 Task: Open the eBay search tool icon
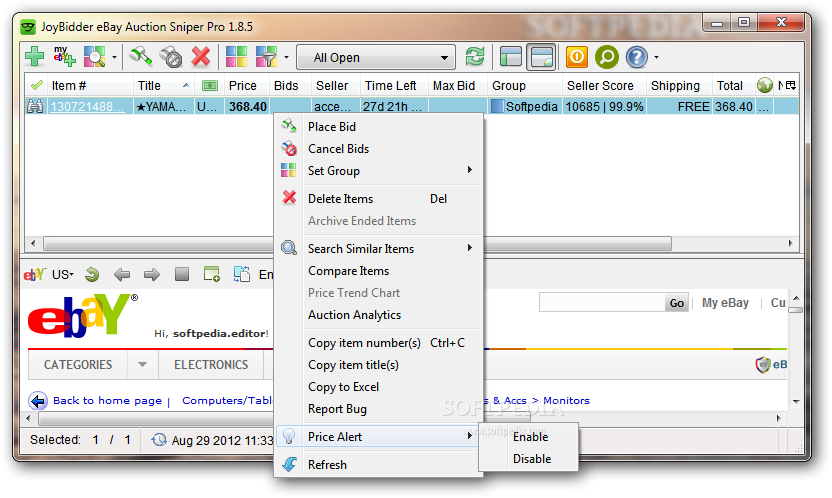pyautogui.click(x=94, y=57)
